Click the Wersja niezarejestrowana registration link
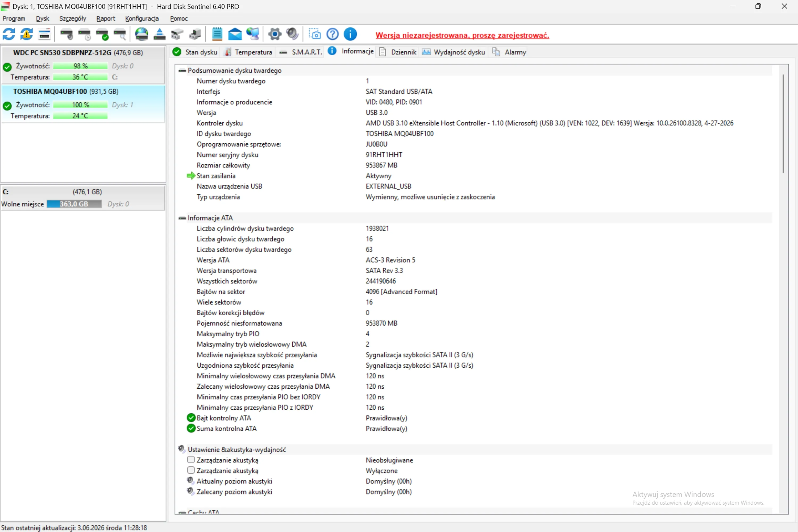 point(463,35)
